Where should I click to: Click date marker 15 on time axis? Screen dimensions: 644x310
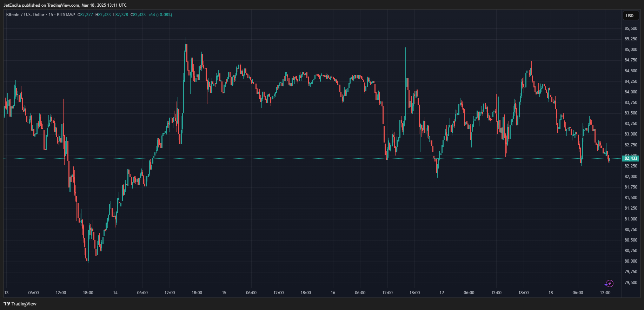[x=224, y=293]
